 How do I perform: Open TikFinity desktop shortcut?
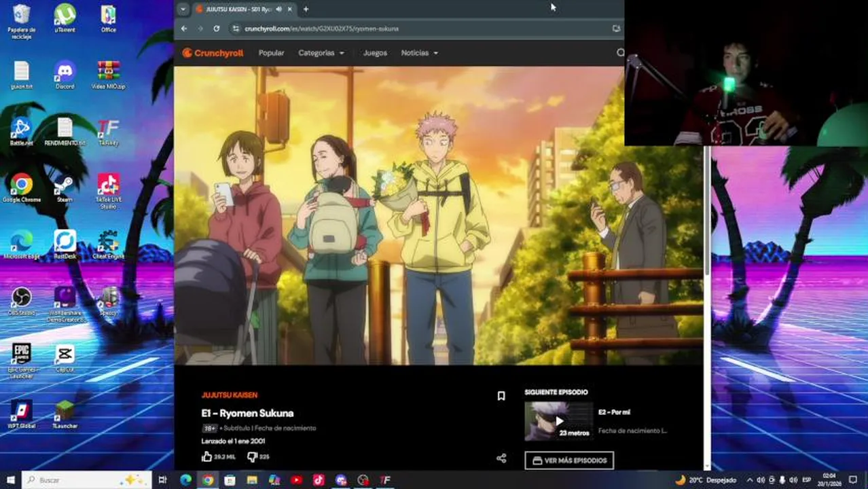point(108,132)
